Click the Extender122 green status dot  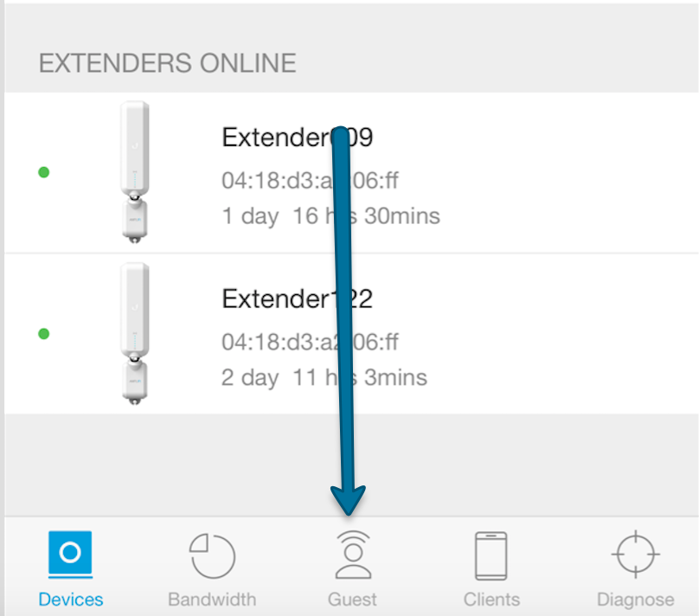pos(44,333)
